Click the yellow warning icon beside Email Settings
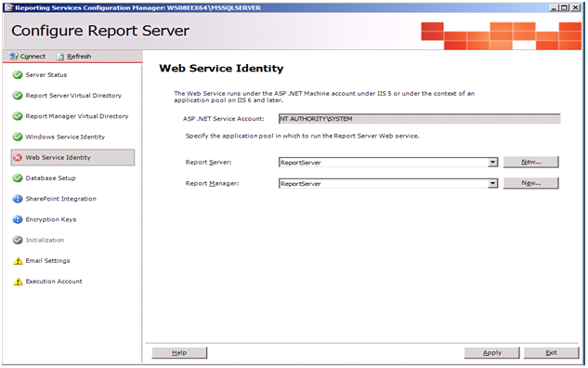 [18, 261]
